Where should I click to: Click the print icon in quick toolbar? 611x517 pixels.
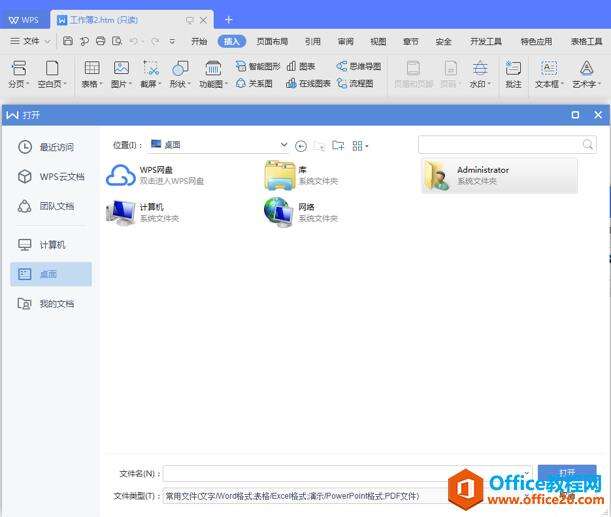[x=101, y=41]
